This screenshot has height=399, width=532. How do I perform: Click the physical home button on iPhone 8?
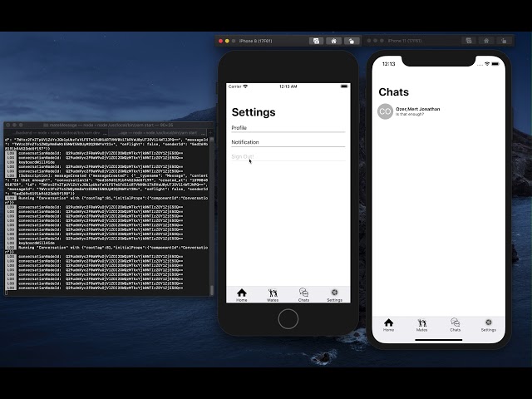(x=288, y=319)
